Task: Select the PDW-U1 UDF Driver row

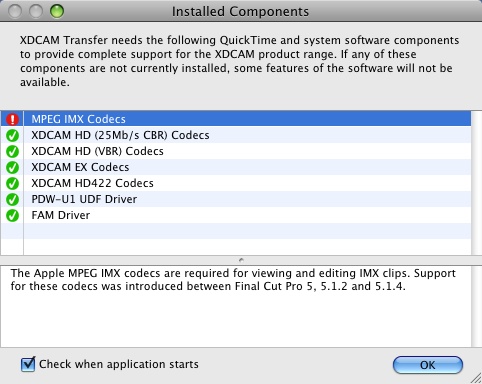Action: [236, 199]
